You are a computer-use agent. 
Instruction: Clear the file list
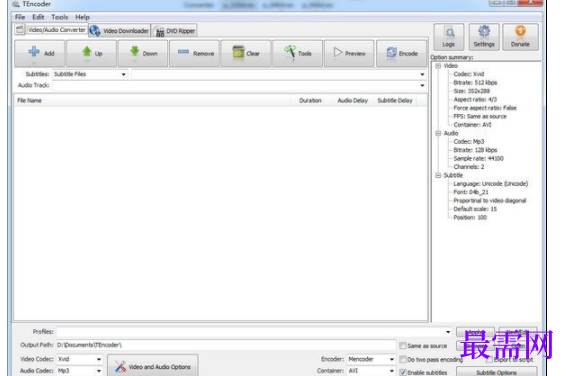point(246,53)
